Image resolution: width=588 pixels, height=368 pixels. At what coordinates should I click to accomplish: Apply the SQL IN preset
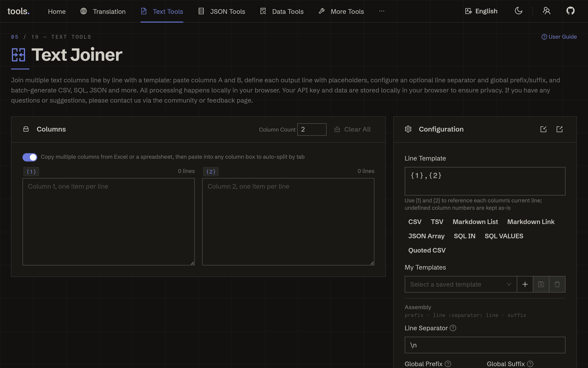click(x=464, y=236)
